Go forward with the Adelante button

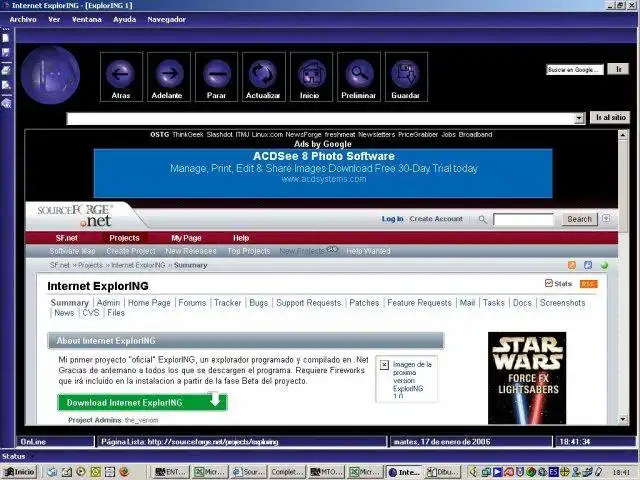click(x=168, y=77)
